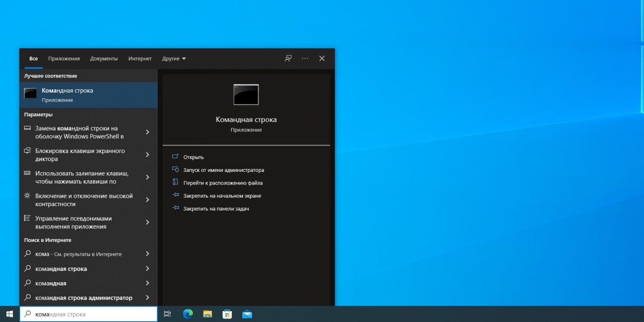The width and height of the screenshot is (644, 322).
Task: Launch Microsoft Edge from the taskbar
Action: [x=188, y=314]
